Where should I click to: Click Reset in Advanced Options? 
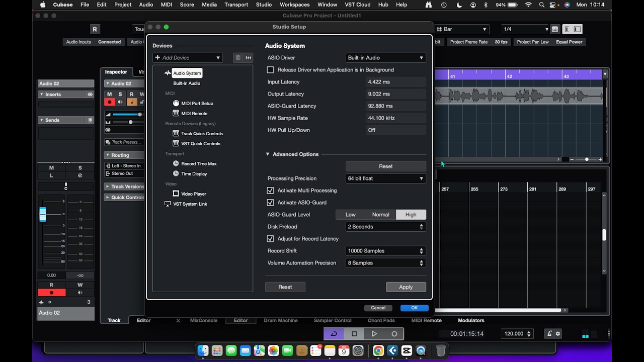click(x=386, y=166)
